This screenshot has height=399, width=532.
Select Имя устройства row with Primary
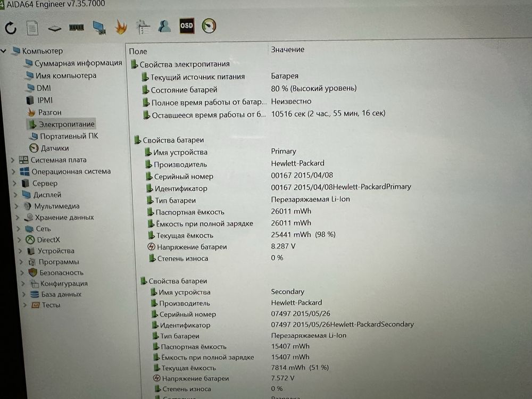[221, 152]
